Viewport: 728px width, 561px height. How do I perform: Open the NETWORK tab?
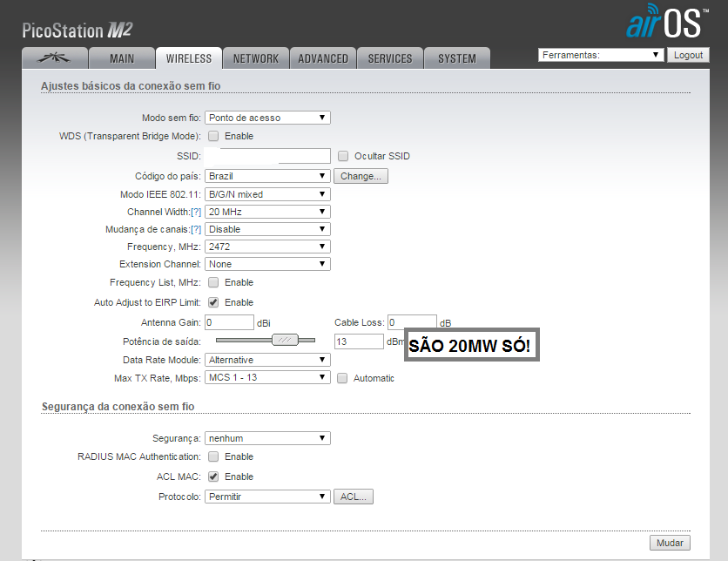click(256, 58)
